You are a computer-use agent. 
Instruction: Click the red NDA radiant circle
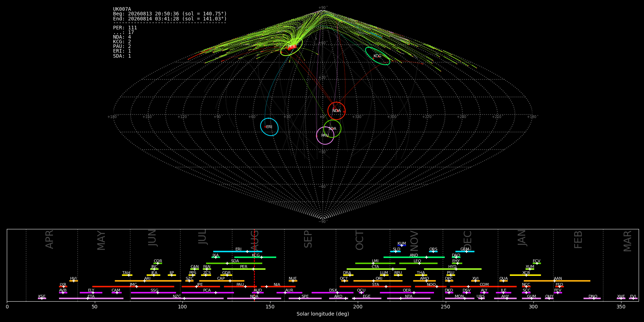(x=337, y=111)
